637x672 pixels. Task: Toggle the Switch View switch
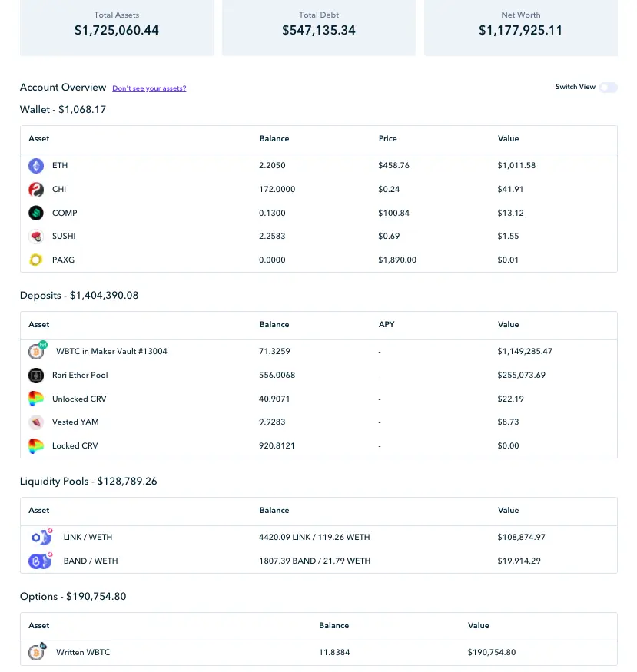point(609,88)
